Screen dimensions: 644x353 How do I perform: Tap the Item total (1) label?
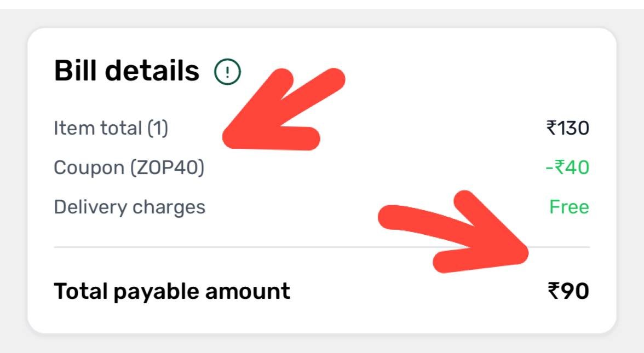(111, 128)
